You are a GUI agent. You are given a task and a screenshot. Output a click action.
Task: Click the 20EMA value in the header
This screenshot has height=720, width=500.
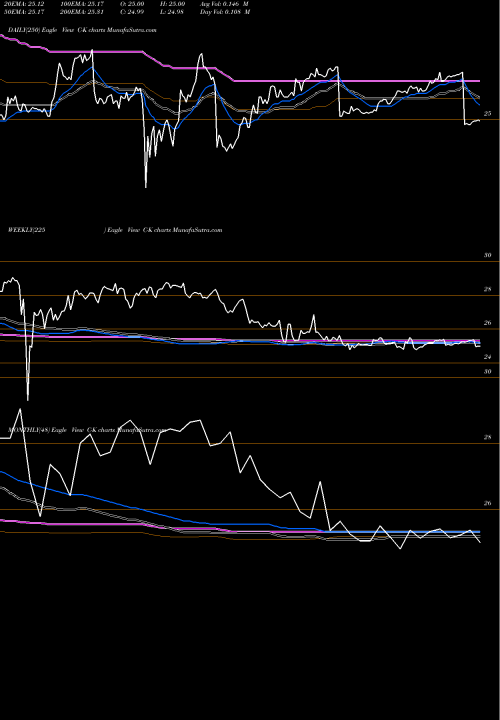point(24,3)
